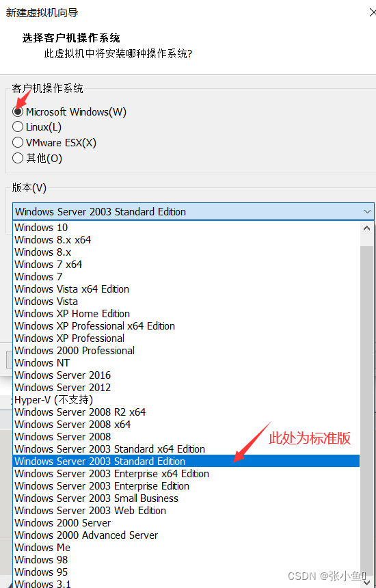Select Windows Server 2016 entry
This screenshot has height=588, width=376.
pyautogui.click(x=187, y=375)
